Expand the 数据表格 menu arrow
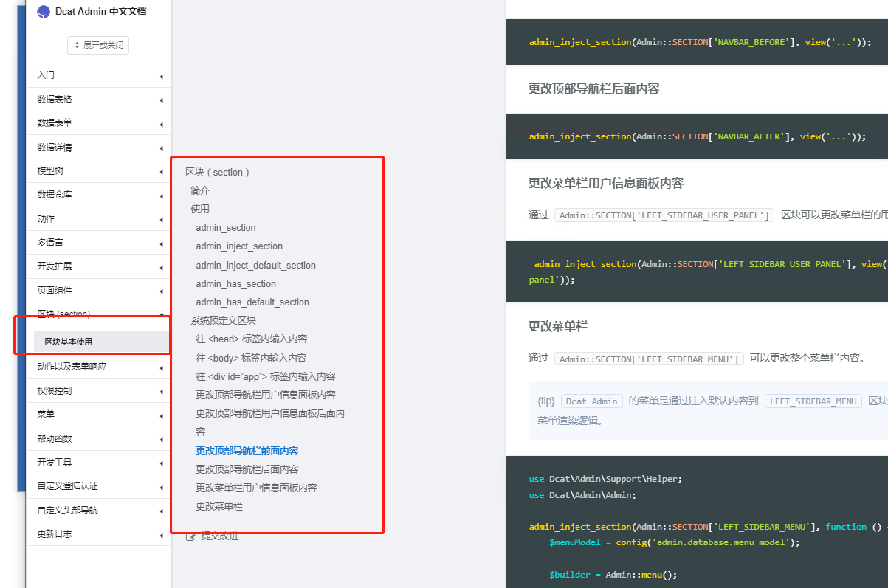The width and height of the screenshot is (888, 588). point(161,100)
